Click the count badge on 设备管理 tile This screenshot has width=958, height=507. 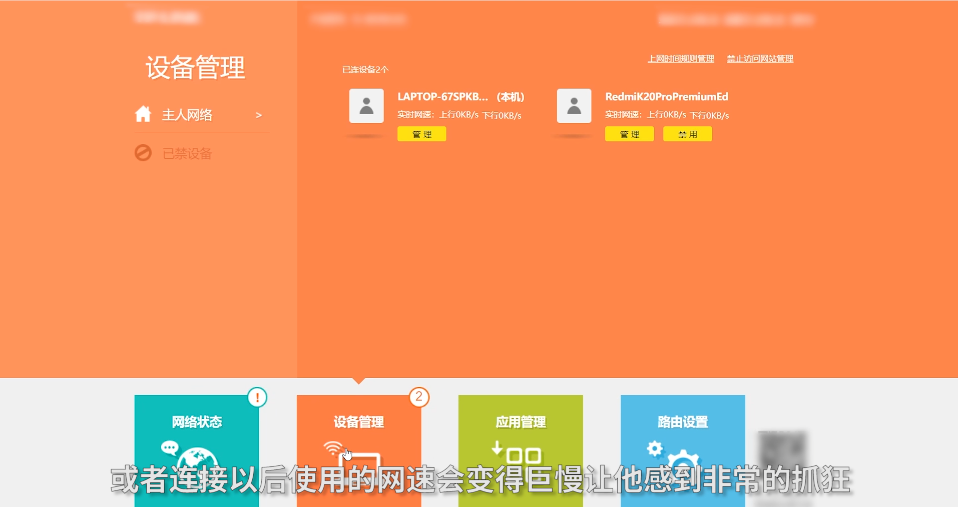pyautogui.click(x=419, y=397)
